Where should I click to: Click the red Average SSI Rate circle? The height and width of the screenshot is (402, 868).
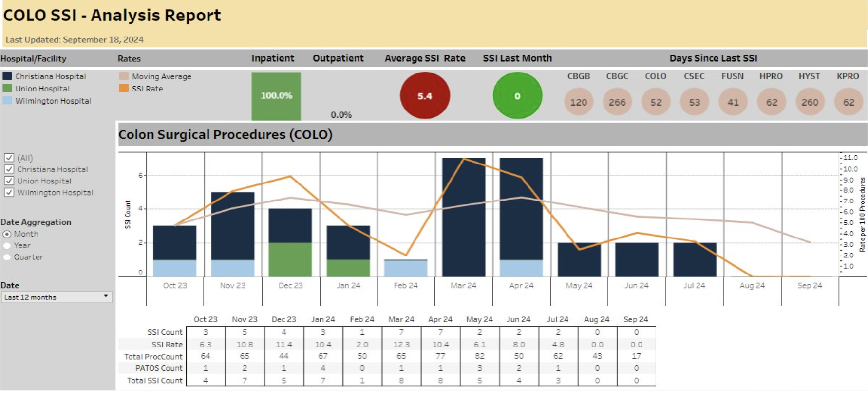click(424, 96)
